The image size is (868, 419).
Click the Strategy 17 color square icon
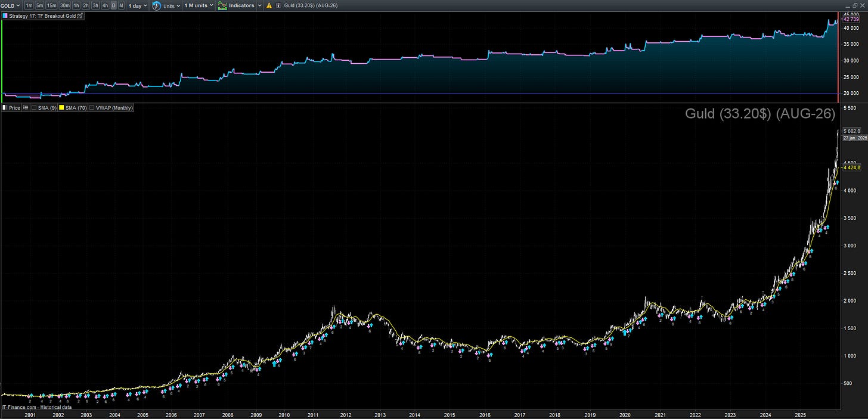5,16
